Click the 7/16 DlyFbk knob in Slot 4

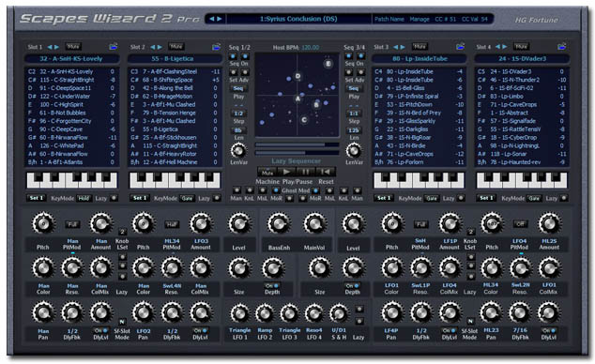click(520, 313)
